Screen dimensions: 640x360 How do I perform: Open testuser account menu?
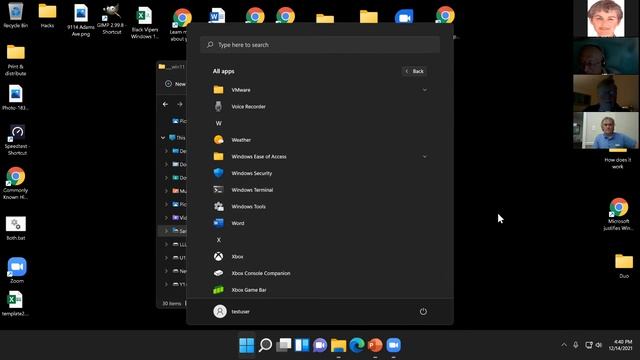click(x=231, y=311)
